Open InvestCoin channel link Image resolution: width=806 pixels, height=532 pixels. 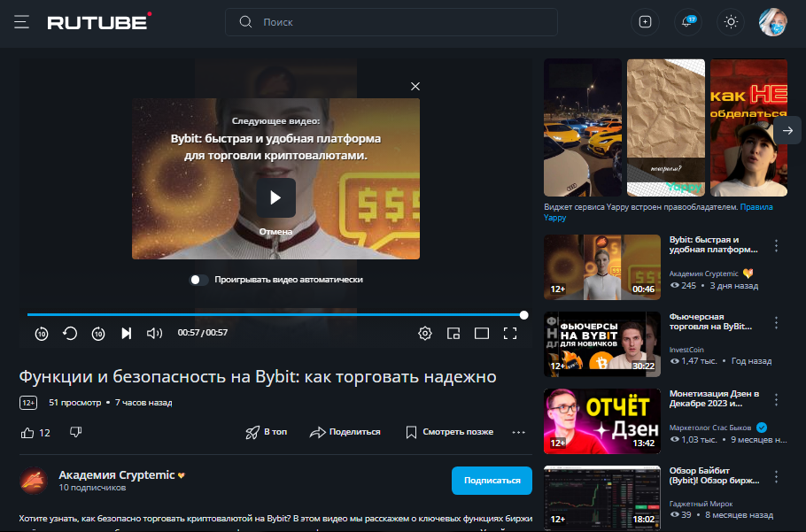pyautogui.click(x=686, y=350)
